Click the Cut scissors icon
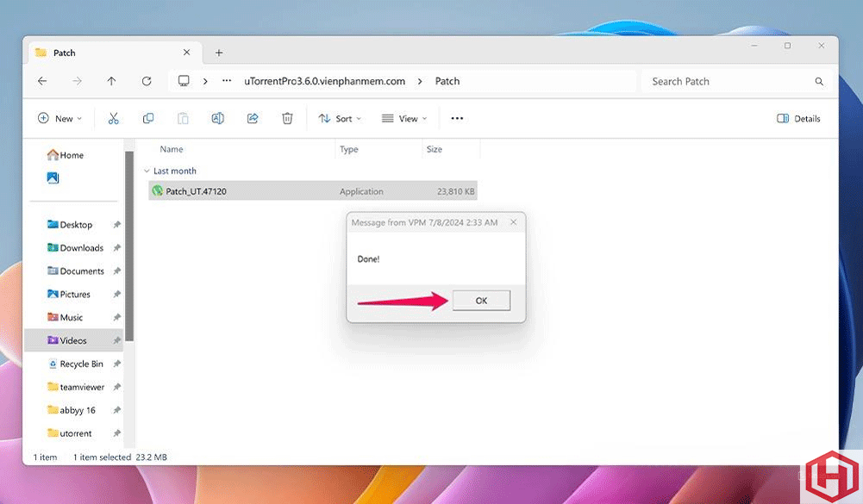863x504 pixels. click(114, 118)
